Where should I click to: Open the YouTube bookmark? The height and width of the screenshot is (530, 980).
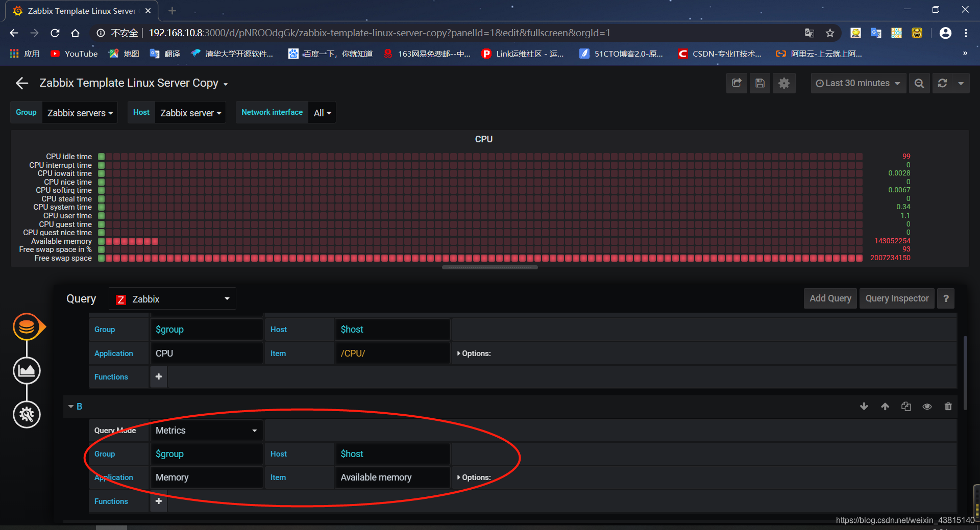click(x=74, y=54)
